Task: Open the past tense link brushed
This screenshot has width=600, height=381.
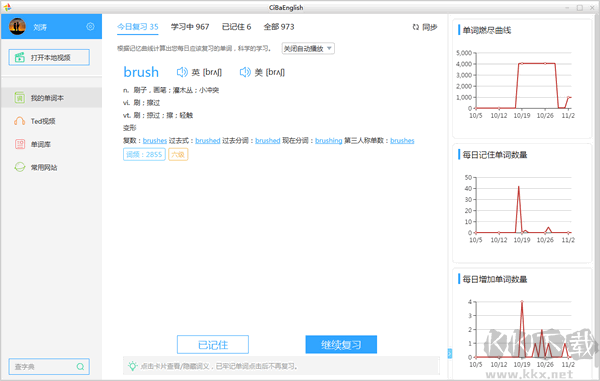Action: point(208,140)
